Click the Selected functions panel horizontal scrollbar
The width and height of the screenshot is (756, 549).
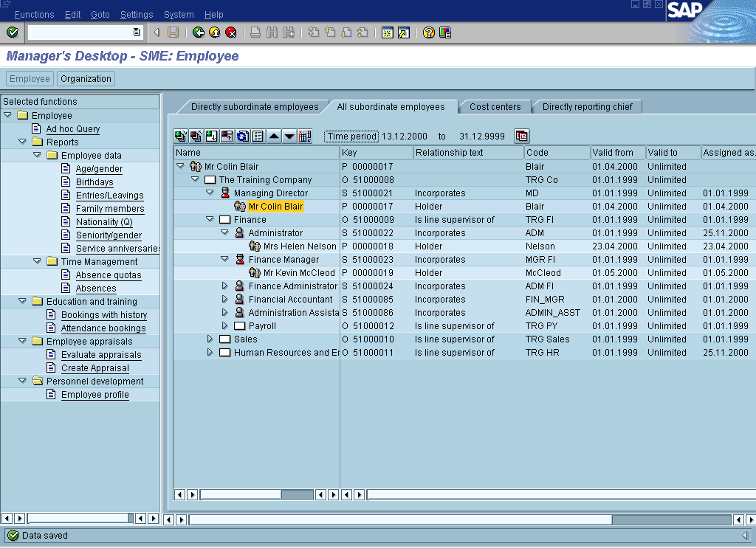click(x=80, y=518)
